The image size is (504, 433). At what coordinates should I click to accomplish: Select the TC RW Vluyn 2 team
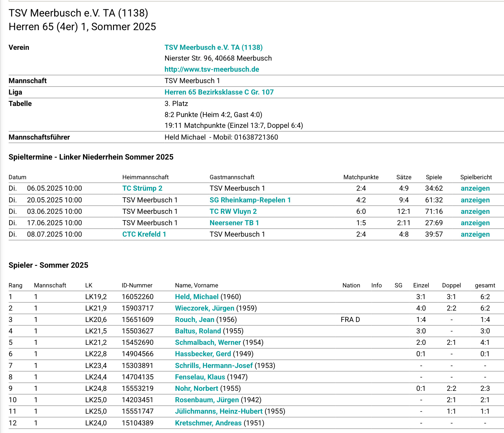click(233, 212)
